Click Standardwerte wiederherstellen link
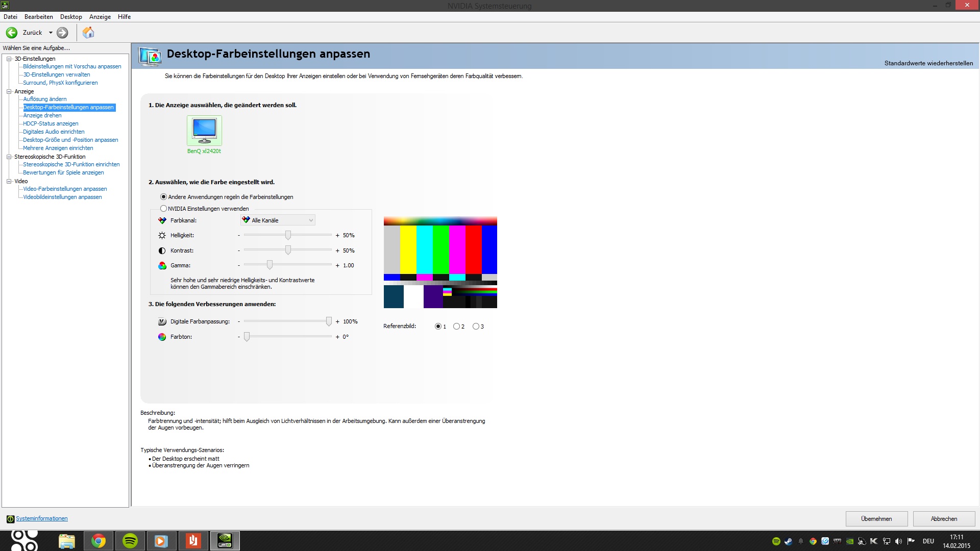Image resolution: width=980 pixels, height=551 pixels. 928,63
